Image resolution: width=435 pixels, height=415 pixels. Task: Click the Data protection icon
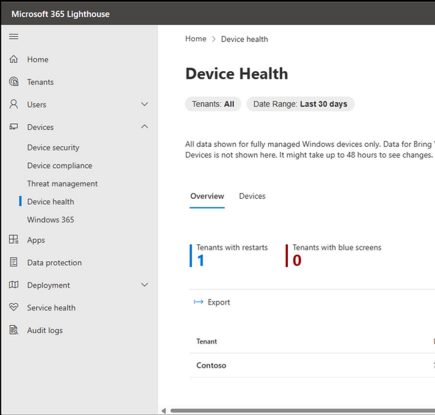coord(14,262)
